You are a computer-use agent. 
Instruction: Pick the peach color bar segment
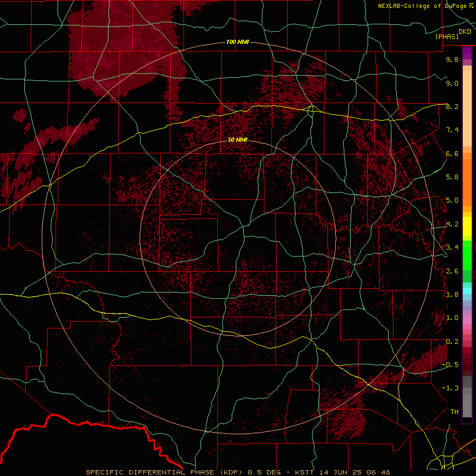pos(467,108)
